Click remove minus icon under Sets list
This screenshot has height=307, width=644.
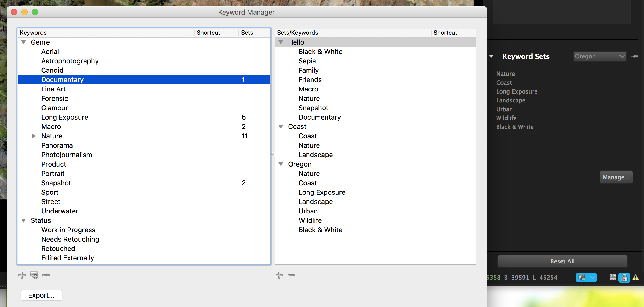291,275
